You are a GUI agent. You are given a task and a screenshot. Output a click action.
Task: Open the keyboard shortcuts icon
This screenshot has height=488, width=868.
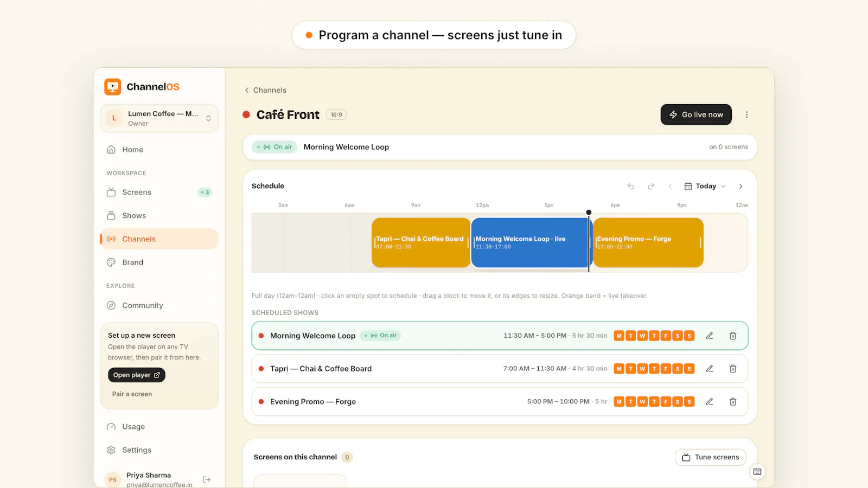757,472
